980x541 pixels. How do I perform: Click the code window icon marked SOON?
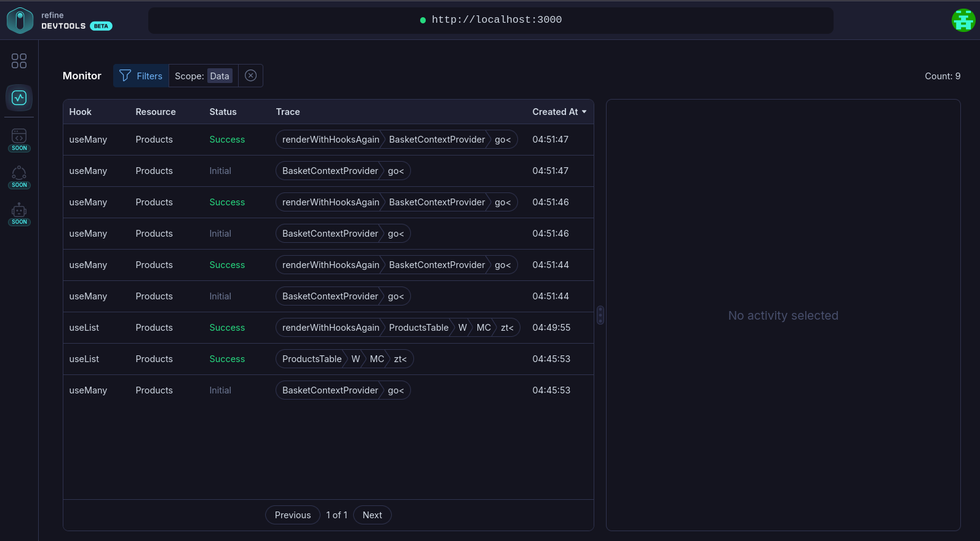coord(19,140)
